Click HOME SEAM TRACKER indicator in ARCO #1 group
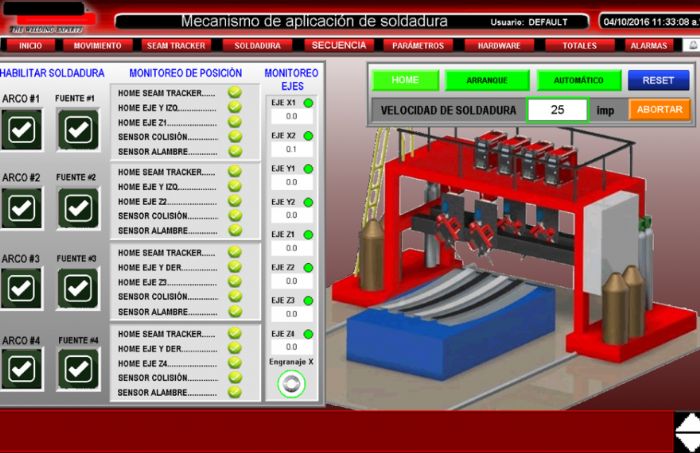This screenshot has height=453, width=700. [x=235, y=92]
